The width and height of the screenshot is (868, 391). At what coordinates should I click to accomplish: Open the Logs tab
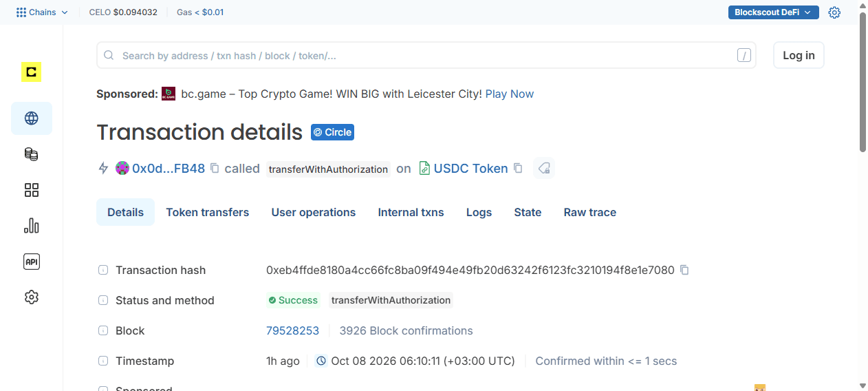tap(479, 212)
